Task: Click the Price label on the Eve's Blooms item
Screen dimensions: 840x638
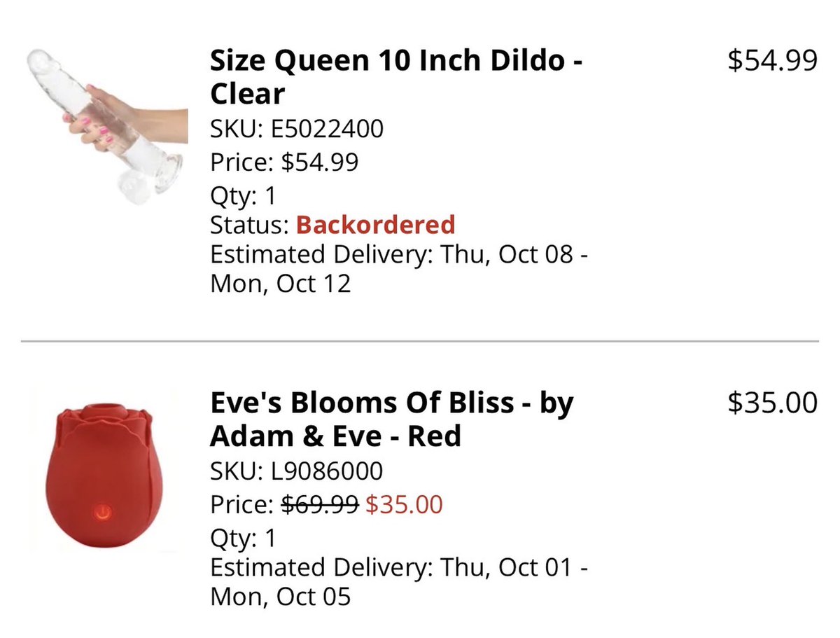Action: pos(242,504)
